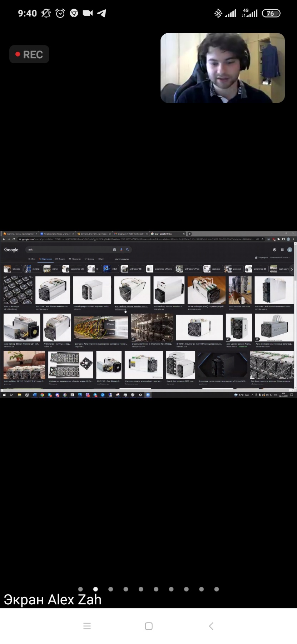This screenshot has width=297, height=644.
Task: Select the "antminer s19 pro" chip
Action: pos(160,269)
